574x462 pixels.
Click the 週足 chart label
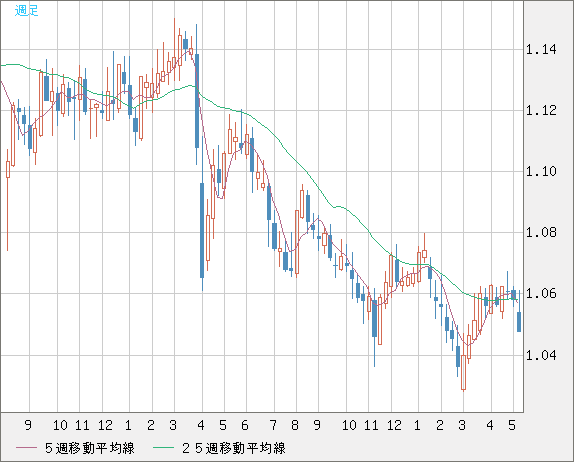click(x=26, y=11)
